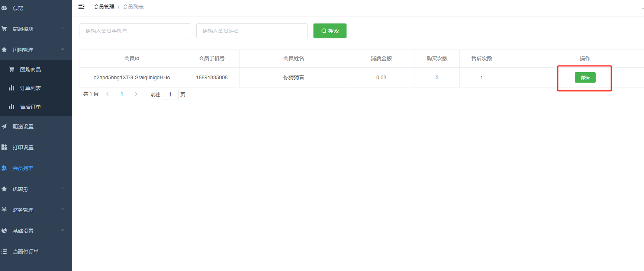Screen dimensions: 644x271
Task: Click the list icon beside 当面付订单
Action: click(4, 251)
